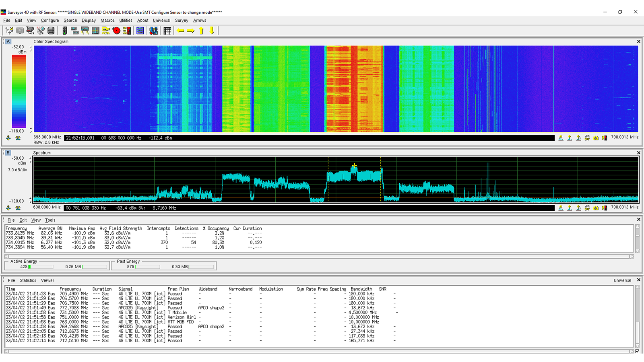
Task: Click the yellow up arrow toolbar icon
Action: tap(201, 31)
